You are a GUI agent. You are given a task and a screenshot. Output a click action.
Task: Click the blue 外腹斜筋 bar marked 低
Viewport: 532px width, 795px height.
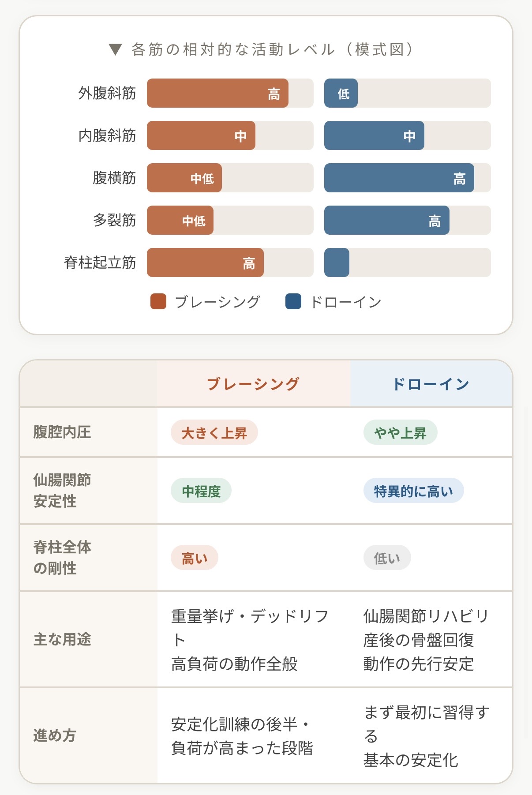coord(341,94)
